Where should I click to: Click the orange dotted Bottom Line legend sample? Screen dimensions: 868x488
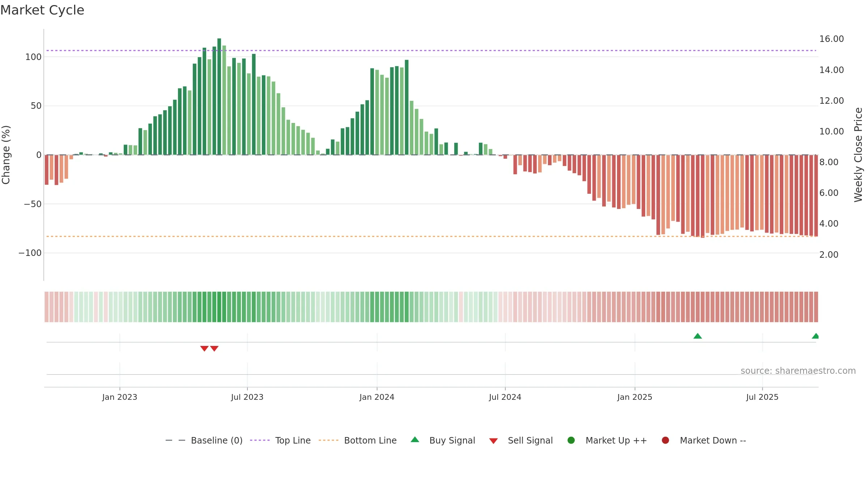[328, 440]
